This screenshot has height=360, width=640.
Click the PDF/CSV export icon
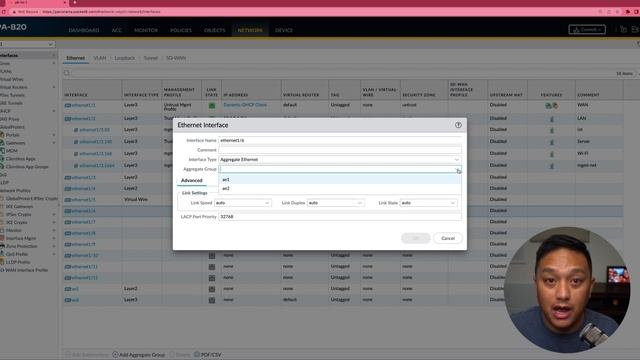(197, 355)
